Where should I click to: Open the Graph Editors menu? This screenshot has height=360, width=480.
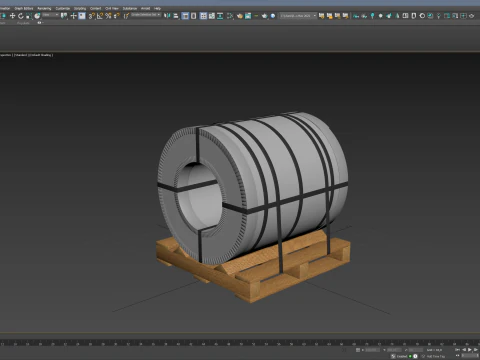point(24,8)
